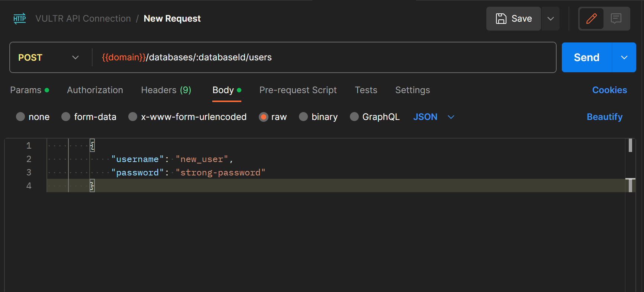644x292 pixels.
Task: Open the Headers (9) tab
Action: click(166, 90)
